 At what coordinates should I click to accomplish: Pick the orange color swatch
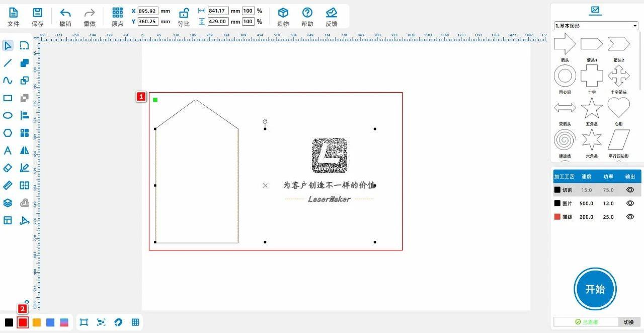(36, 322)
